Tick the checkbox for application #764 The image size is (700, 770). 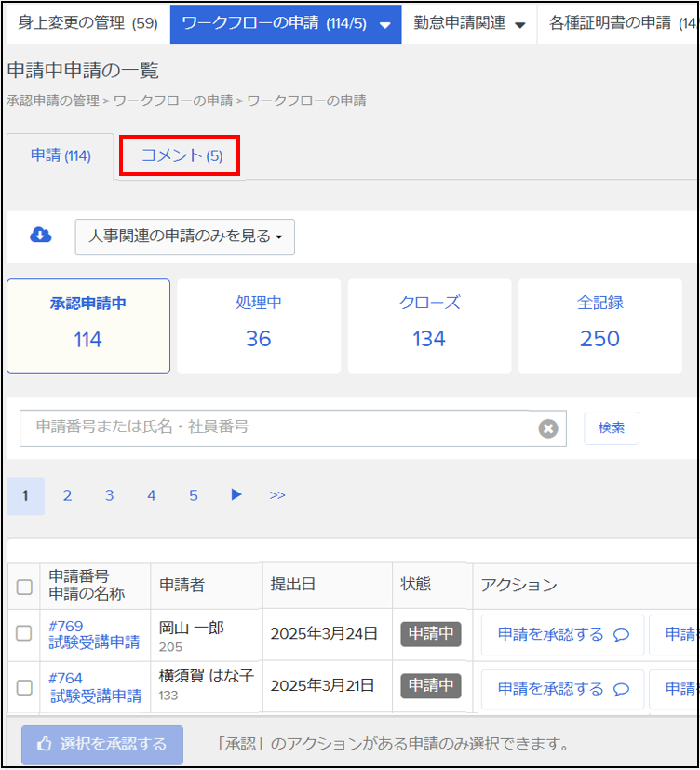(x=25, y=687)
